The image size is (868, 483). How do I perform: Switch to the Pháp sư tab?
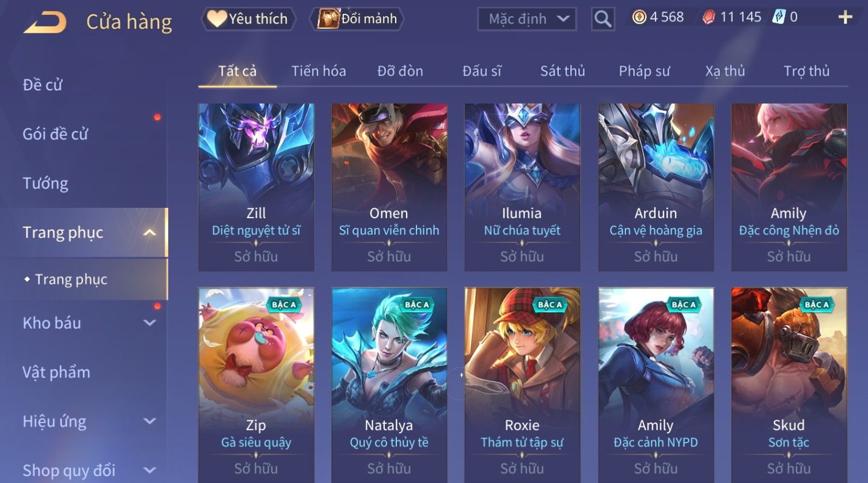point(644,71)
